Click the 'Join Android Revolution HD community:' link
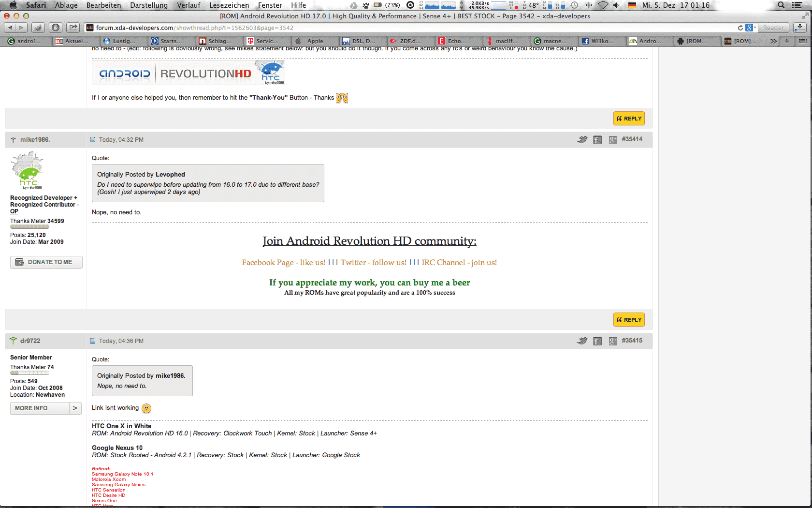The width and height of the screenshot is (812, 508). pos(369,241)
